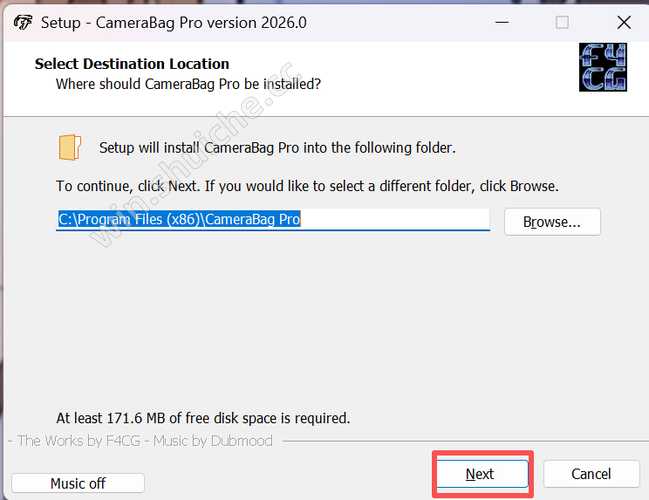Click the F4CG logo image
Image resolution: width=649 pixels, height=500 pixels.
(x=603, y=67)
